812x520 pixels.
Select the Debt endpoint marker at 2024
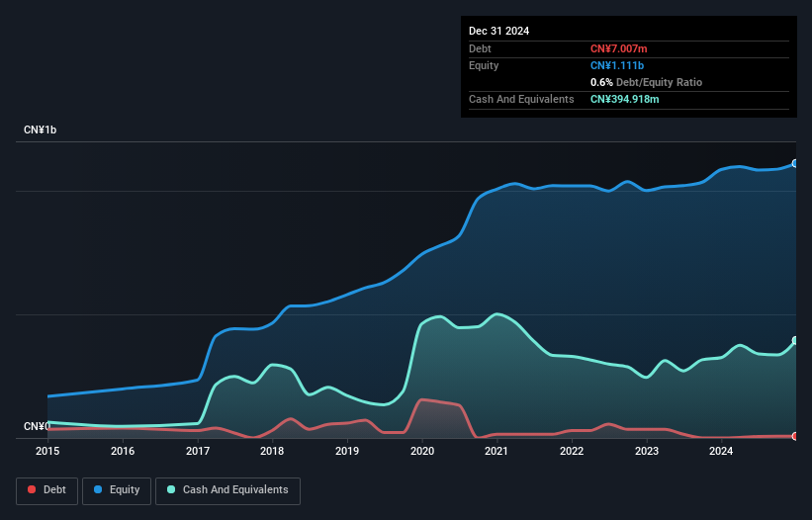pos(795,436)
